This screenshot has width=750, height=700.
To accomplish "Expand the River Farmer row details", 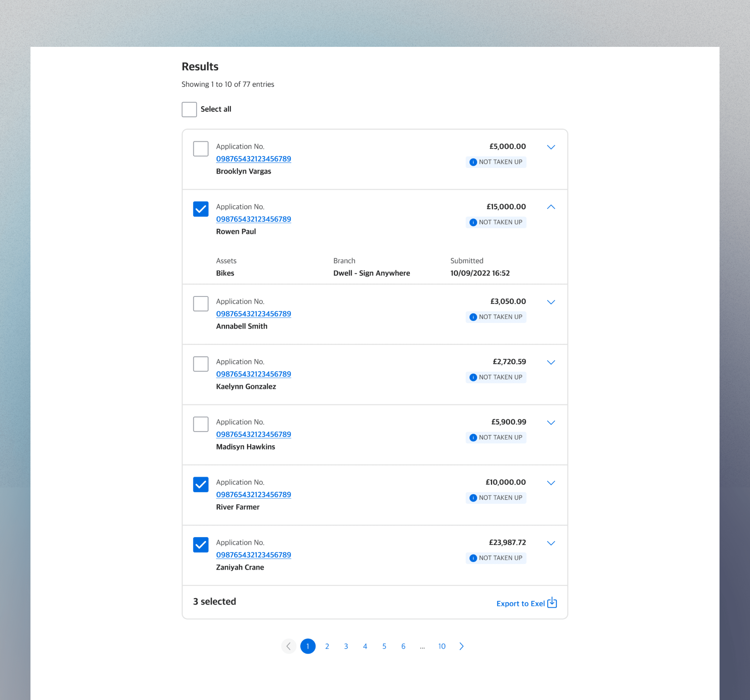I will [x=551, y=483].
